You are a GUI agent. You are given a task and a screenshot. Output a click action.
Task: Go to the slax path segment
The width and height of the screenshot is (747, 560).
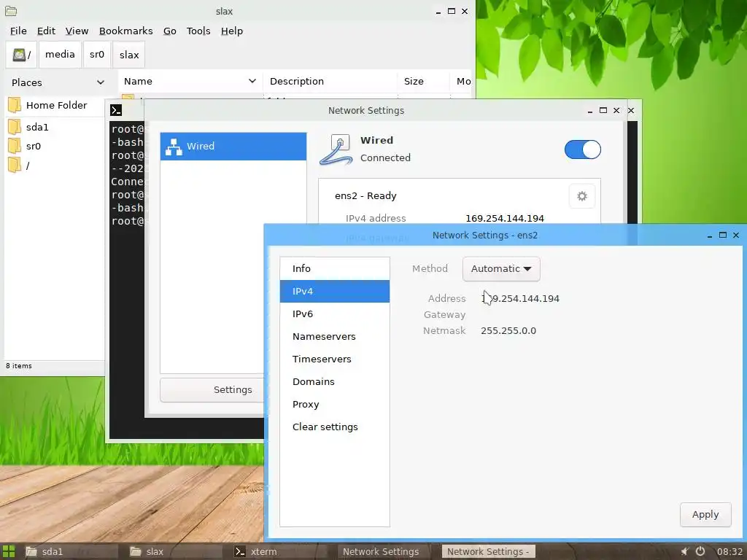coord(129,55)
